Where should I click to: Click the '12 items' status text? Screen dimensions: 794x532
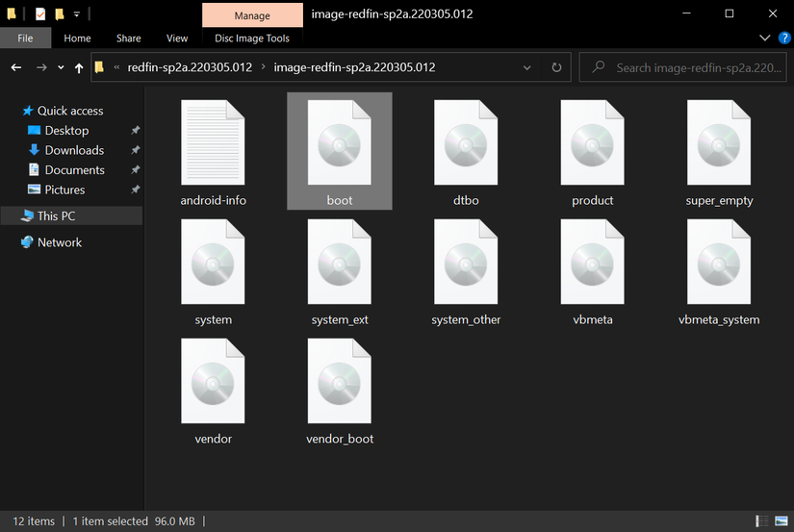34,520
